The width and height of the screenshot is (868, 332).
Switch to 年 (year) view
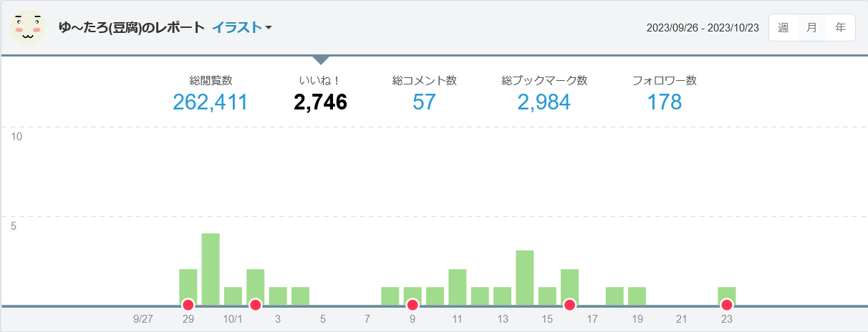840,28
